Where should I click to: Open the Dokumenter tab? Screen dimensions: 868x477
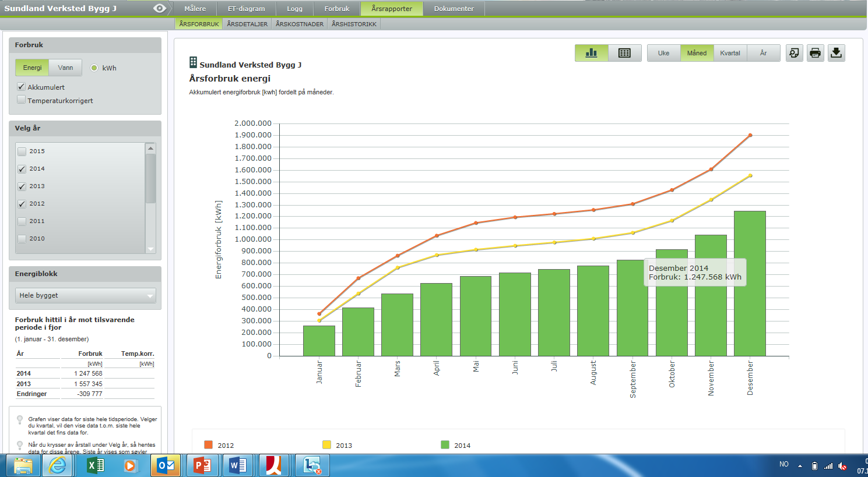454,9
